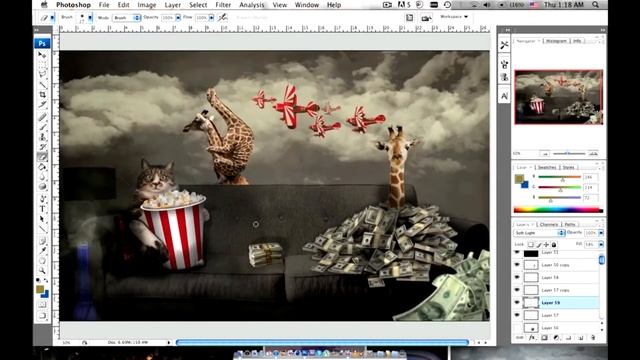Viewport: 640px width, 360px height.
Task: Open the Tool Presets panel icon
Action: (x=504, y=45)
